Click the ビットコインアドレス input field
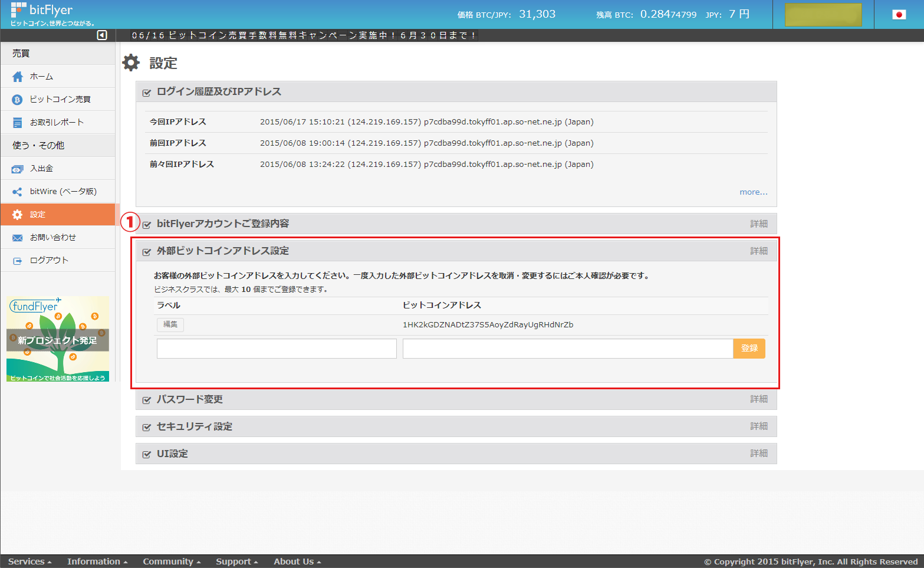The width and height of the screenshot is (924, 568). coord(568,349)
